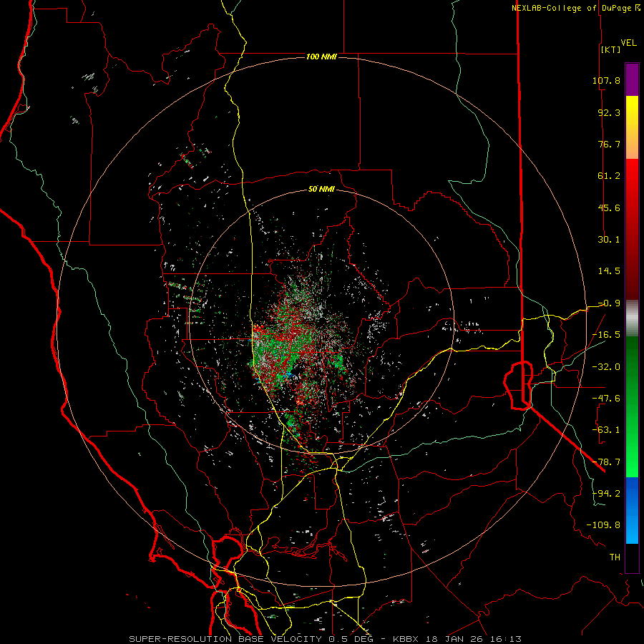Screen dimensions: 644x644
Task: Click the -47.6 legend value
Action: [x=606, y=399]
